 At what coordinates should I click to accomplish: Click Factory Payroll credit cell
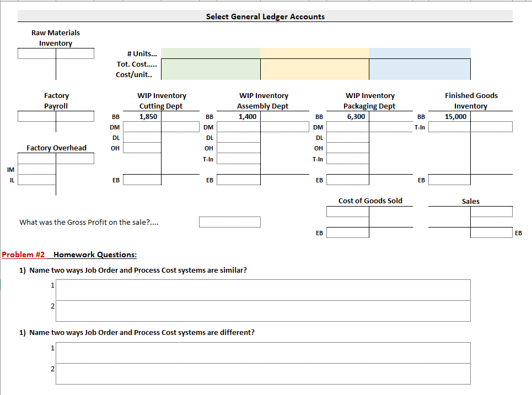(x=75, y=116)
